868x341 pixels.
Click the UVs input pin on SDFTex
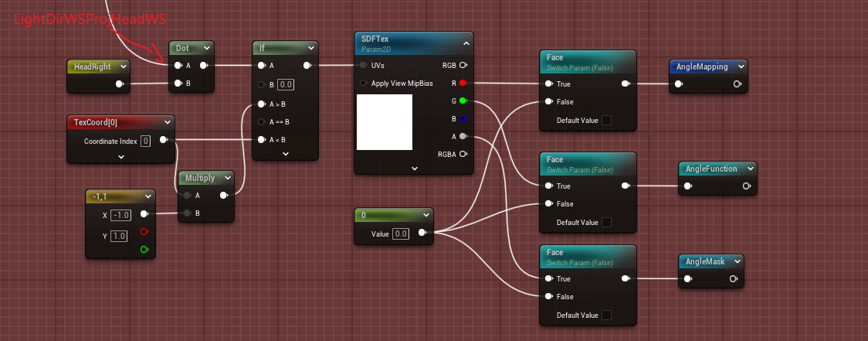(x=363, y=66)
